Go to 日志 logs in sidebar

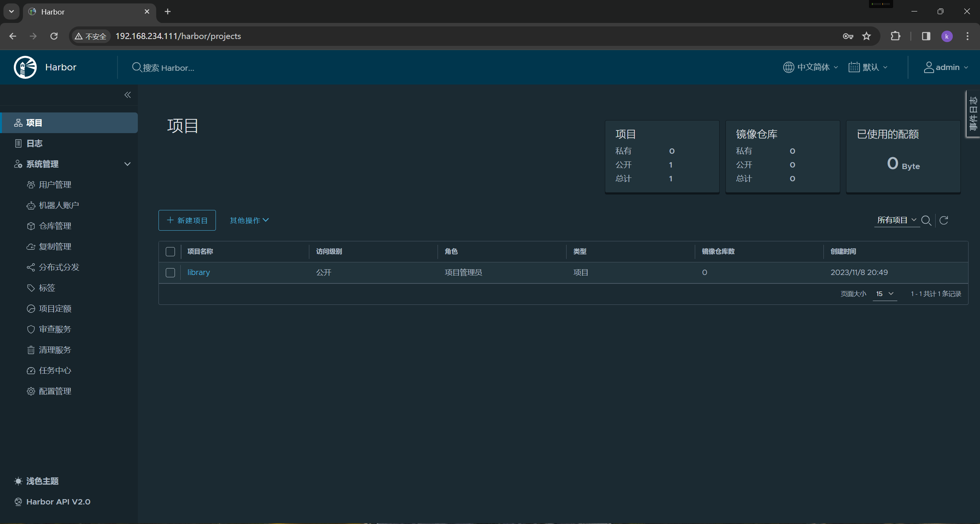click(x=34, y=143)
